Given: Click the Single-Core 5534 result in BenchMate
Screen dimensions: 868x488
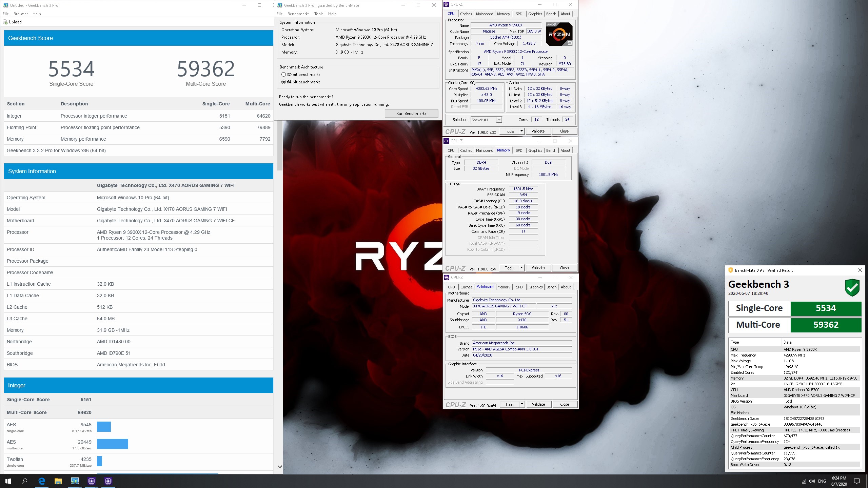Looking at the screenshot, I should [826, 308].
